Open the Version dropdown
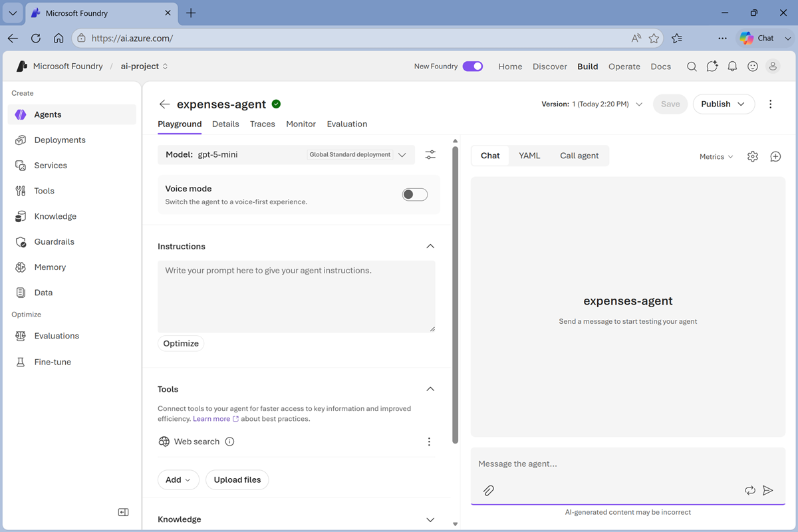Screen dimensions: 798x532 592,104
